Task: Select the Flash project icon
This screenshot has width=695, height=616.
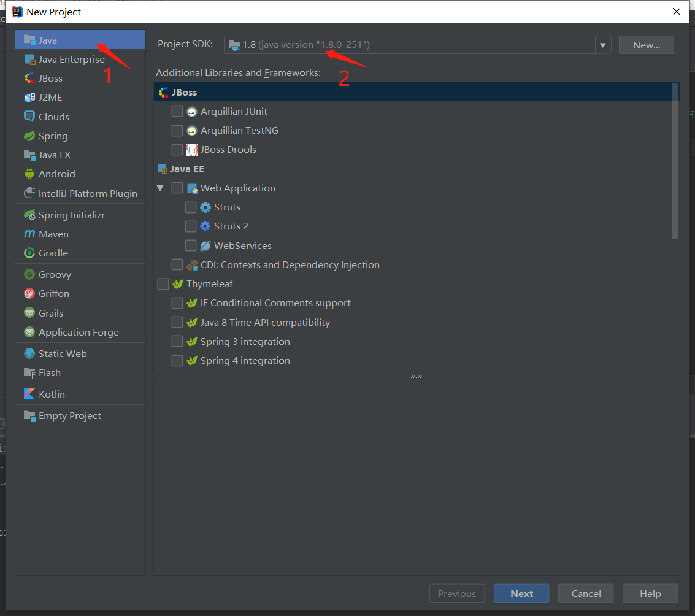Action: 29,373
